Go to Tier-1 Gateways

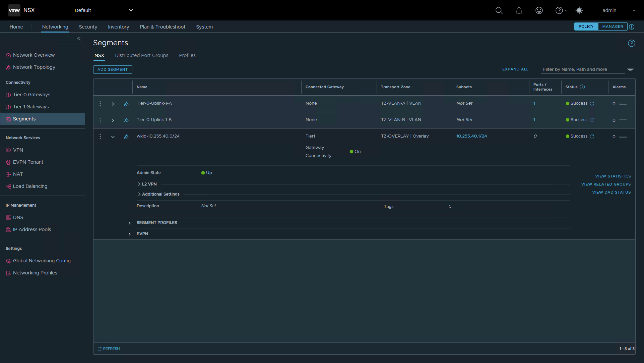(x=31, y=107)
